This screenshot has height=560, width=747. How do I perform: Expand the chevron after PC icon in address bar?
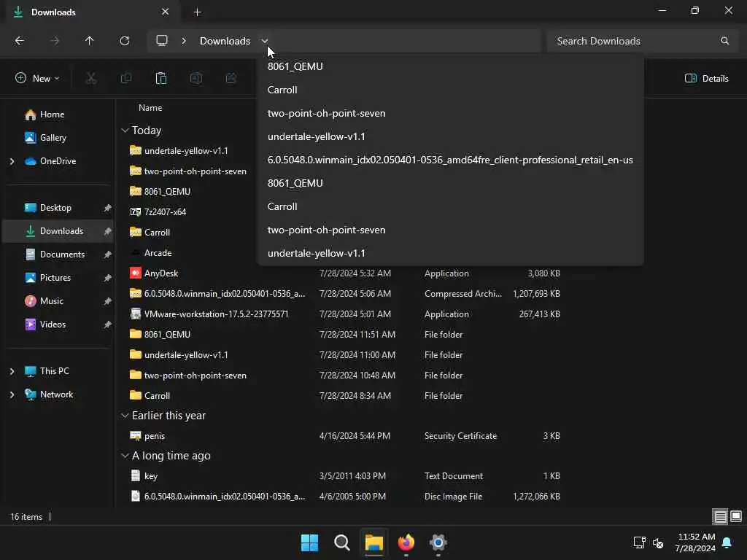click(184, 41)
